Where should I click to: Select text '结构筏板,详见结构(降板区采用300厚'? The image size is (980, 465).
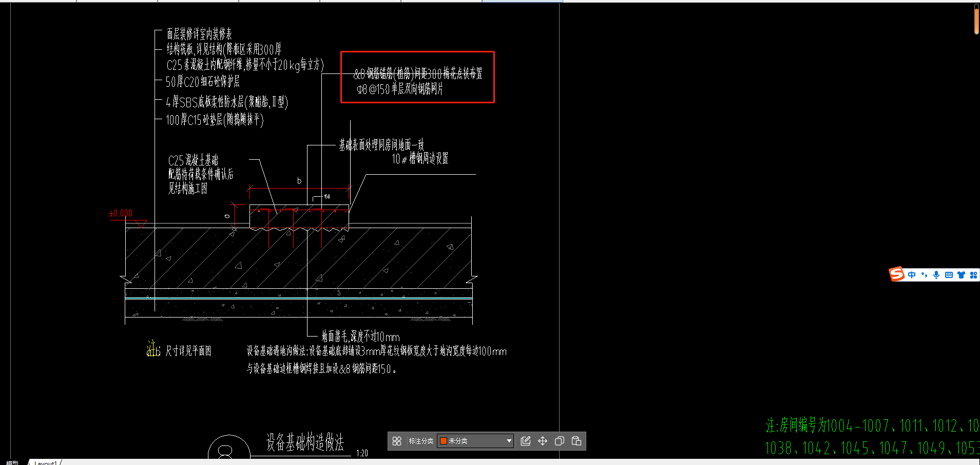(x=224, y=49)
